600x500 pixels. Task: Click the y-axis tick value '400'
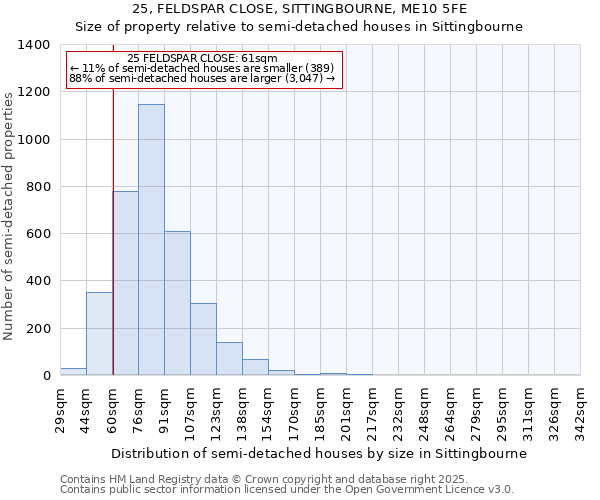[38, 281]
